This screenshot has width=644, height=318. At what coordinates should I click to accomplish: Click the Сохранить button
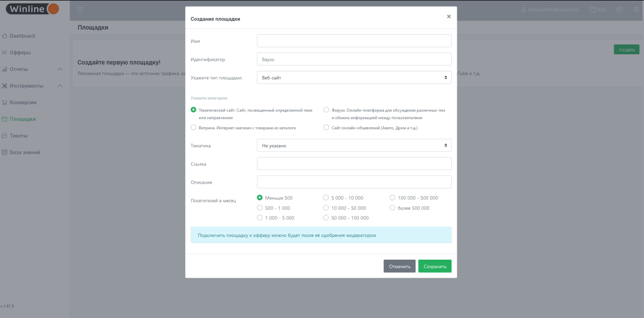(435, 266)
